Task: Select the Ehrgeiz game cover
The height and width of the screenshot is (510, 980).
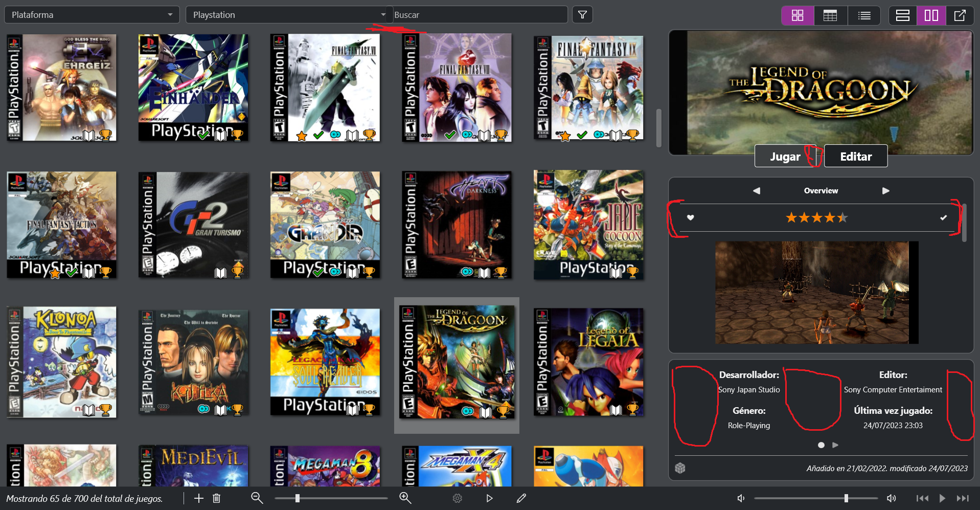Action: pyautogui.click(x=61, y=87)
